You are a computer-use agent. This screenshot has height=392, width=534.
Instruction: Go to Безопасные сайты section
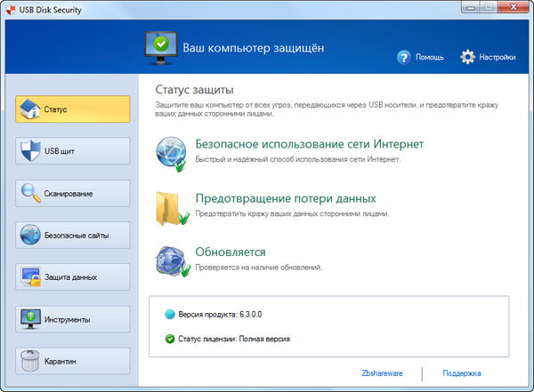73,235
